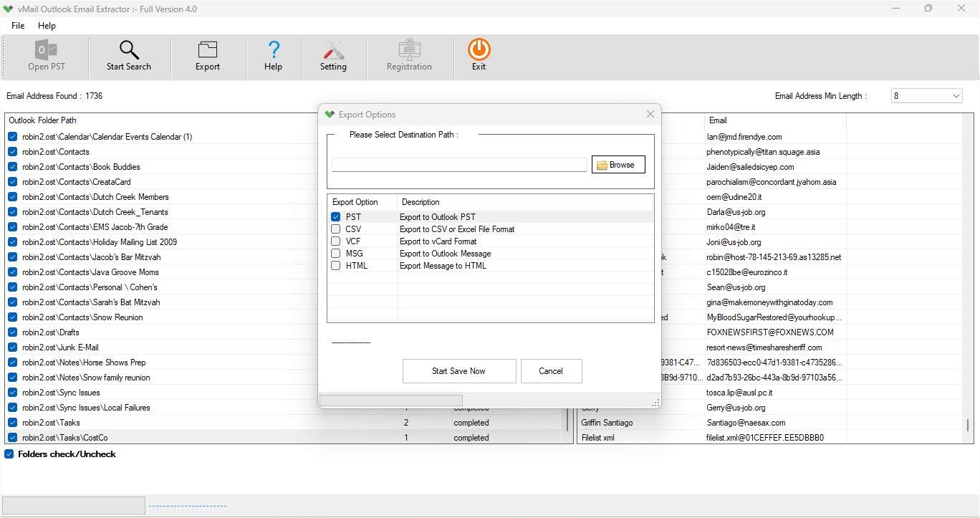
Task: Select row robin2.ost\Sync Issues\Local Failures
Action: pos(86,408)
